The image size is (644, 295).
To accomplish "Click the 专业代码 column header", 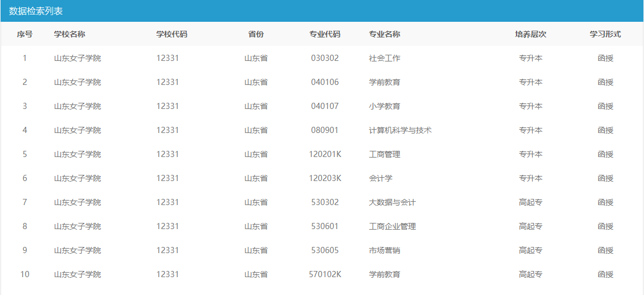I will [325, 34].
